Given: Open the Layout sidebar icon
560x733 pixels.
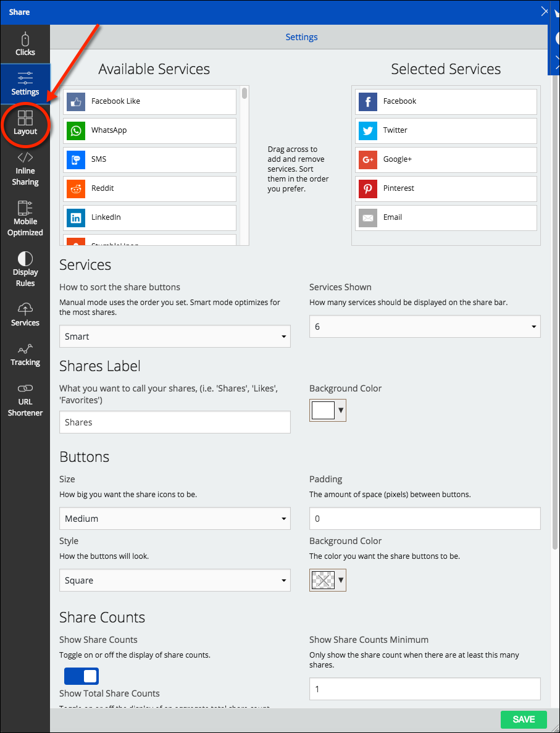Looking at the screenshot, I should click(25, 117).
